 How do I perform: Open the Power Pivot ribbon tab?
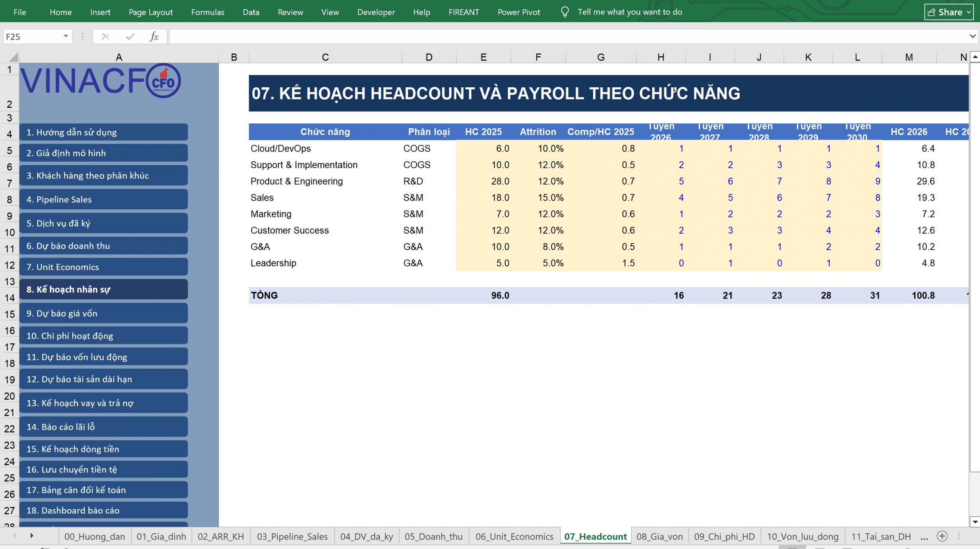(519, 12)
